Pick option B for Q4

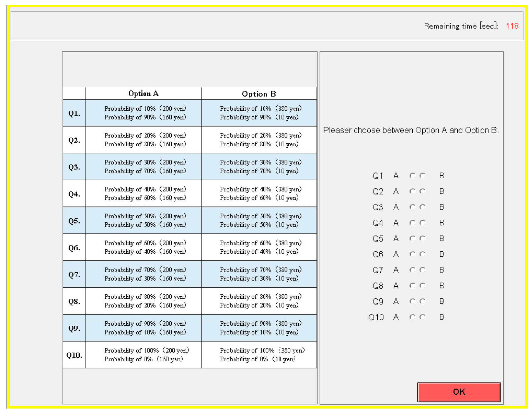[422, 223]
